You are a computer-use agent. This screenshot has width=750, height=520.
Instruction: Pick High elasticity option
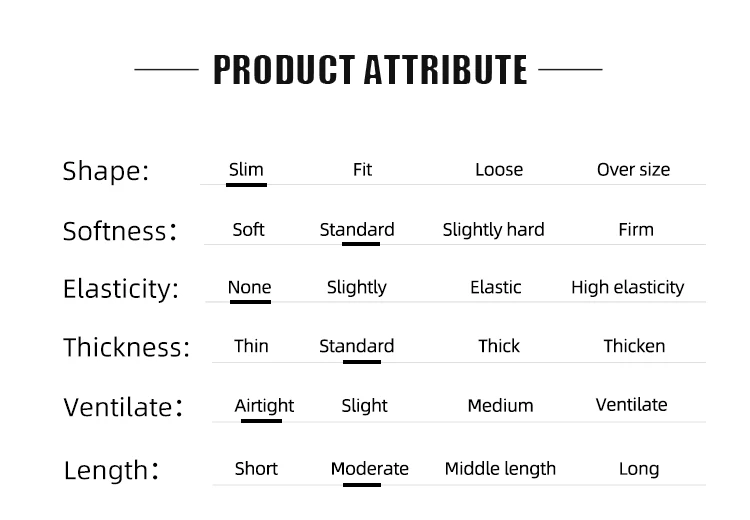pyautogui.click(x=628, y=288)
